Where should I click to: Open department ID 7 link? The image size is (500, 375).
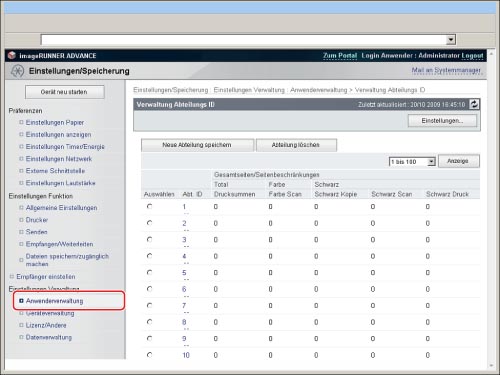pyautogui.click(x=184, y=306)
